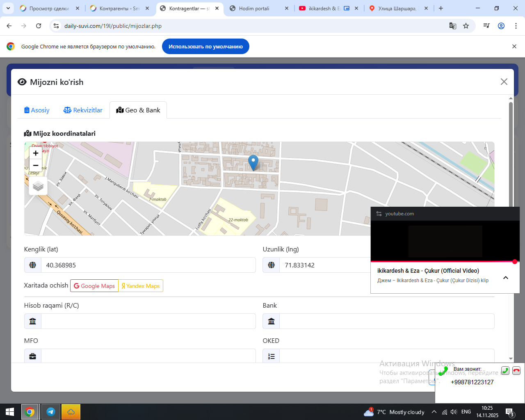The width and height of the screenshot is (525, 420).
Task: Close the Mijozni ko'rish dialog
Action: (504, 82)
